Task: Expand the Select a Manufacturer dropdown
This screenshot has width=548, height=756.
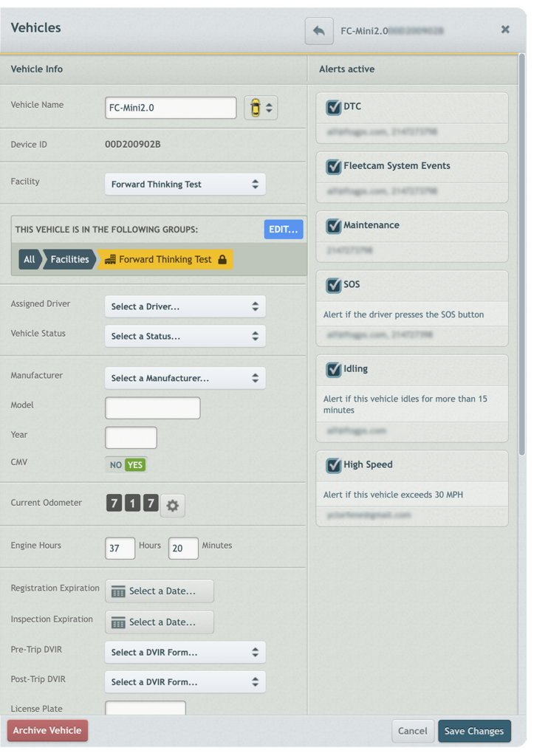Action: 185,379
